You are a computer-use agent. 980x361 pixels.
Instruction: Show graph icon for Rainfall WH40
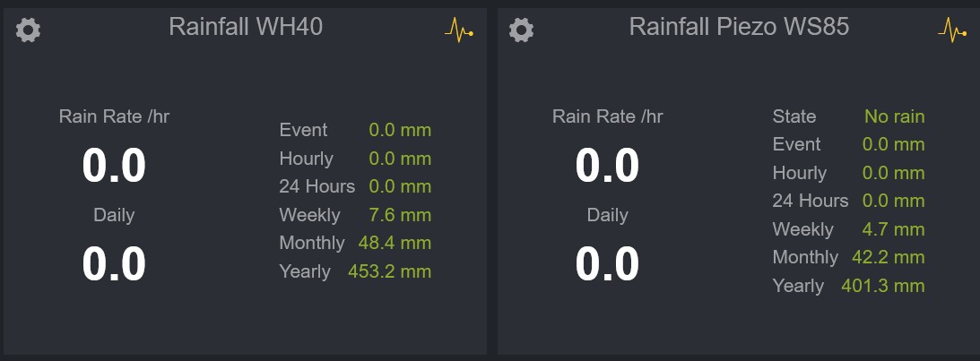coord(459,30)
